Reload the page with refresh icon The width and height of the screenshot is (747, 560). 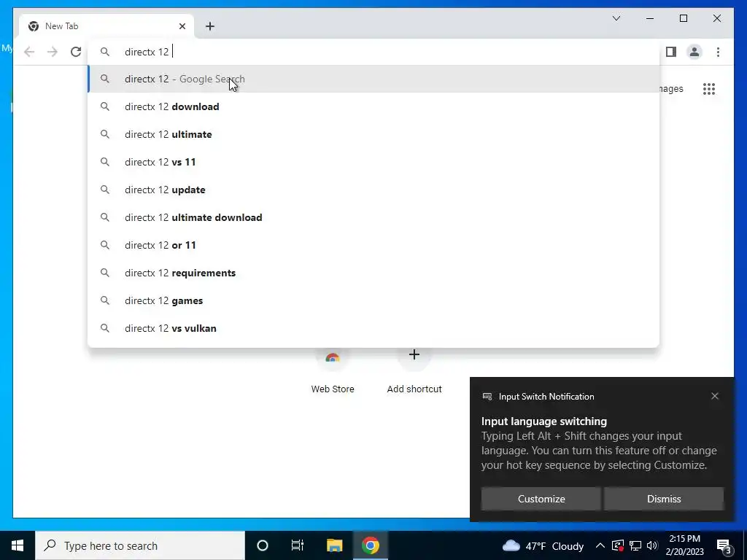point(76,52)
